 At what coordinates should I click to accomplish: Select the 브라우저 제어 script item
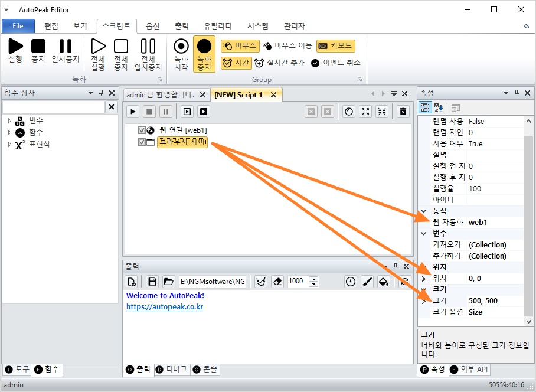[x=182, y=142]
